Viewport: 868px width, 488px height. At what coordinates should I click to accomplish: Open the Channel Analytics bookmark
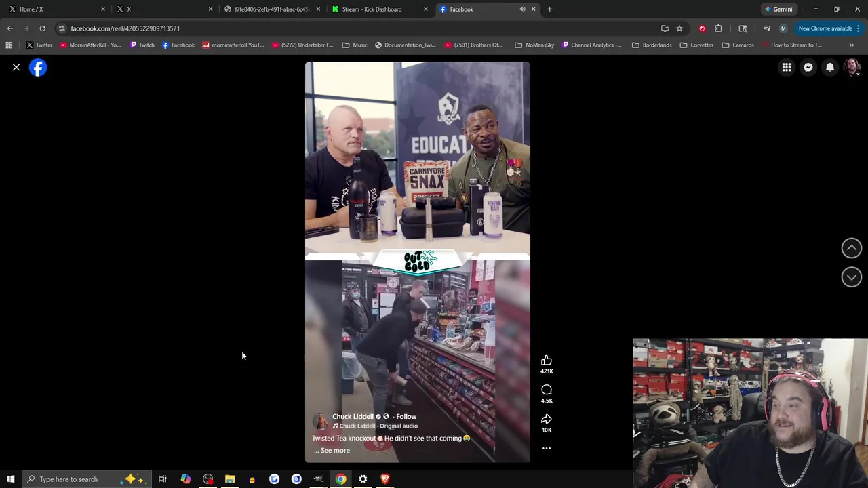coord(591,45)
